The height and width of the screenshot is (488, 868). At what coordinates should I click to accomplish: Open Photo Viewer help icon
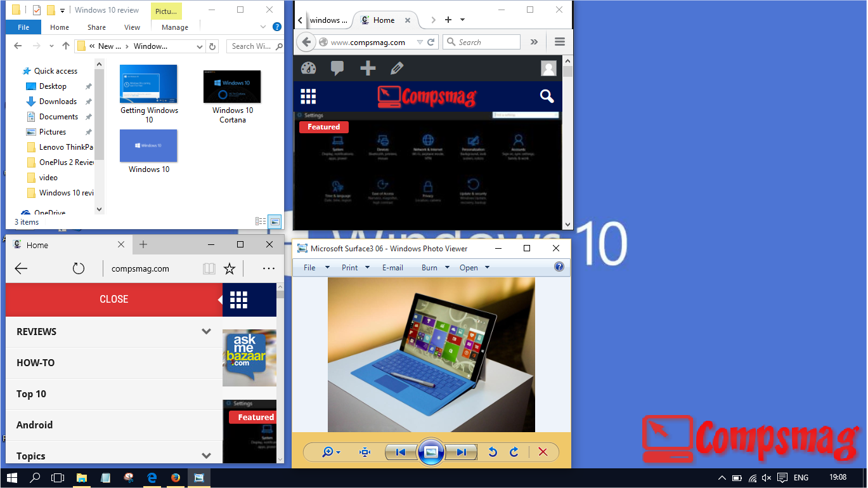(559, 267)
